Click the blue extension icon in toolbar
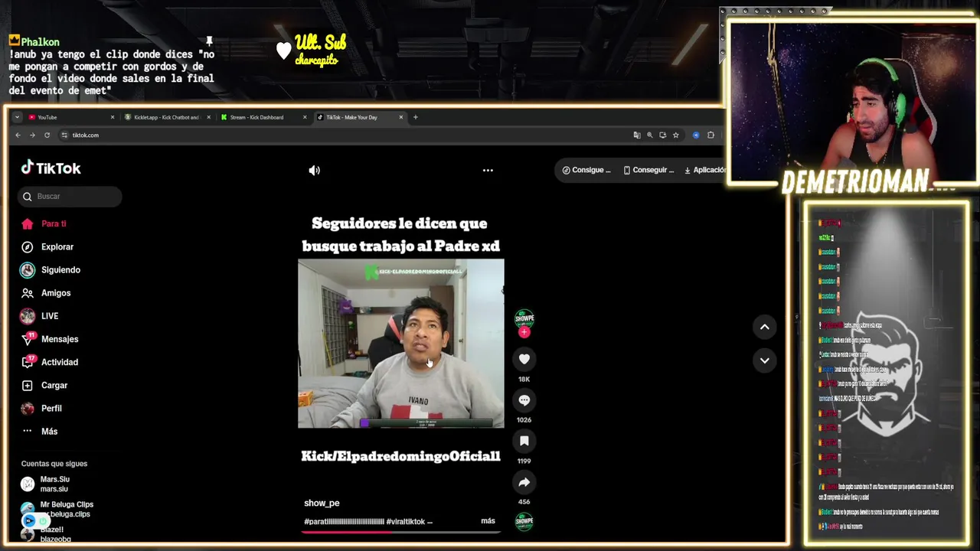Screen dimensions: 980x551 [696, 135]
